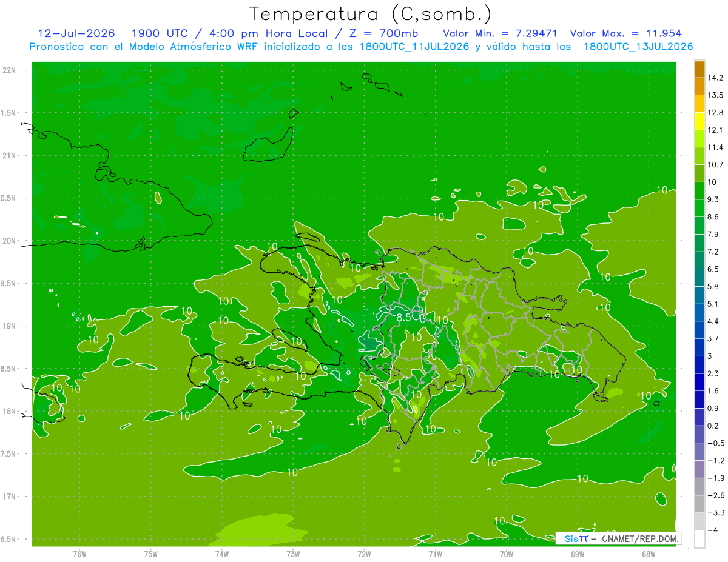The image size is (728, 562).
Task: Click the "7.9" legend value
Action: 713,234
